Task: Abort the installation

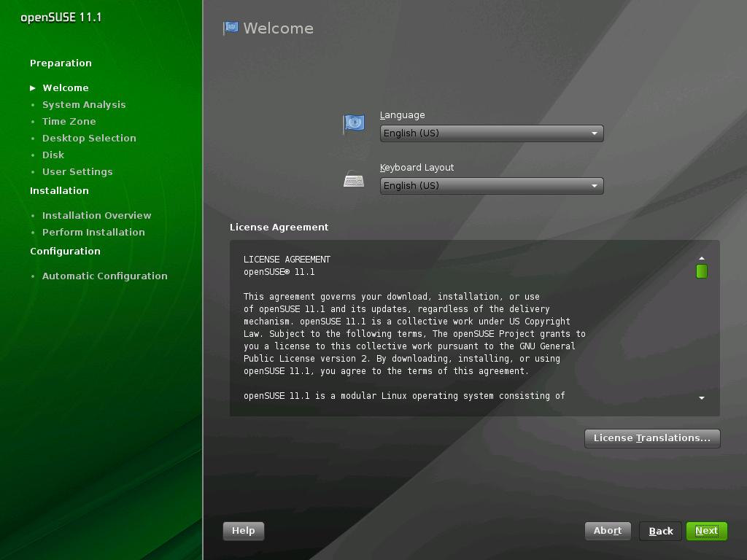Action: [607, 531]
